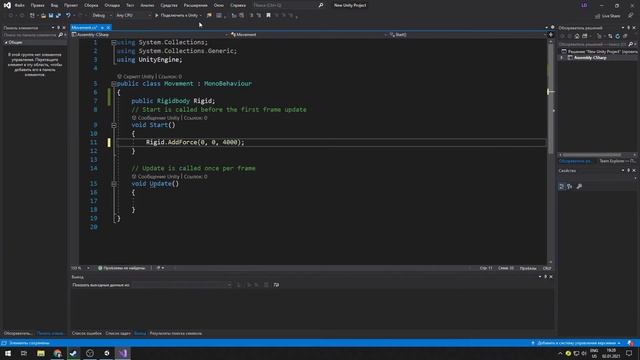Open the Средства menu
Screen dimensions: 640x360
pyautogui.click(x=169, y=5)
